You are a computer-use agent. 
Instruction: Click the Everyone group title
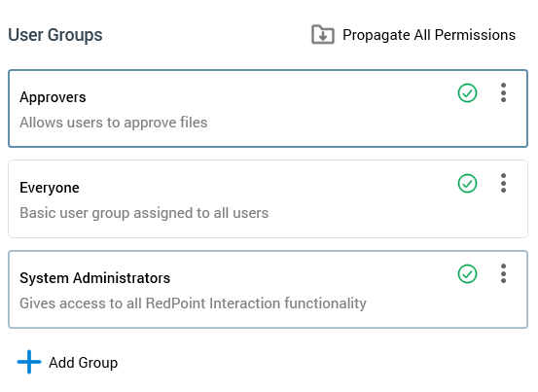coord(50,188)
